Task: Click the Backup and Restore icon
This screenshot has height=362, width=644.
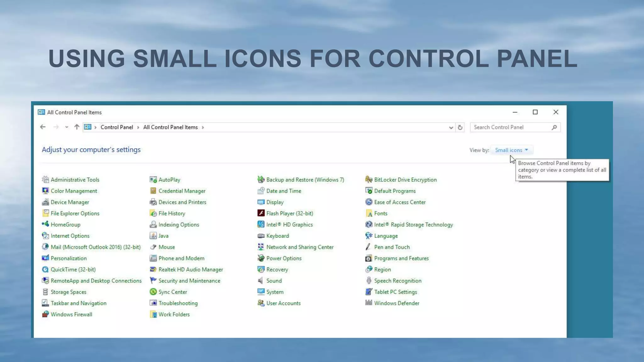Action: click(261, 179)
